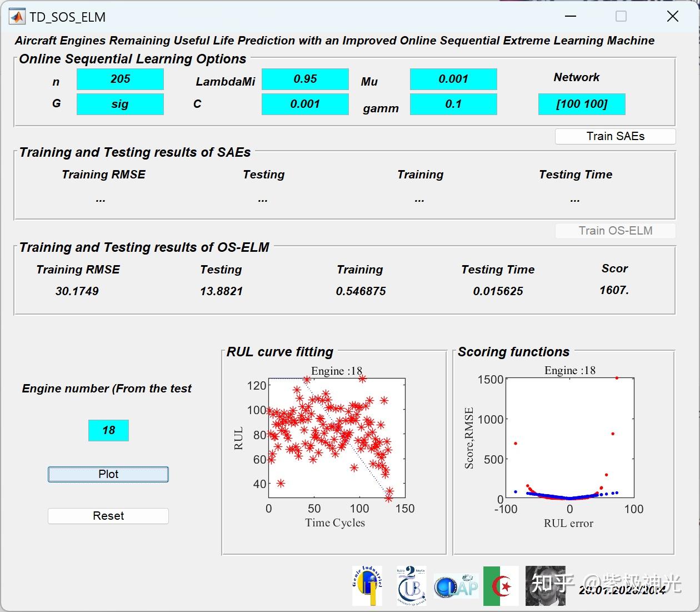Click the Reset button
Image resolution: width=700 pixels, height=612 pixels.
point(108,516)
